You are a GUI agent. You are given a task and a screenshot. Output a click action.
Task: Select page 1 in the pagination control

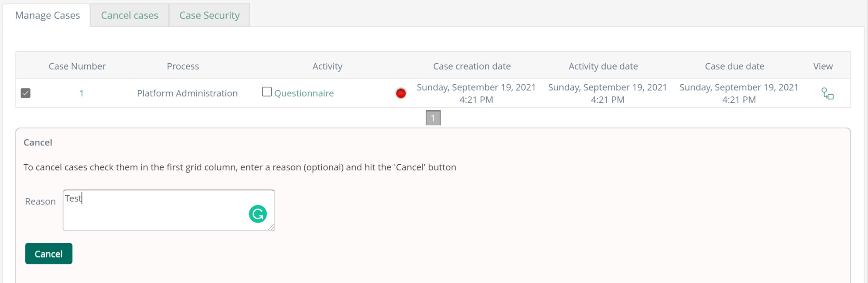coord(433,117)
